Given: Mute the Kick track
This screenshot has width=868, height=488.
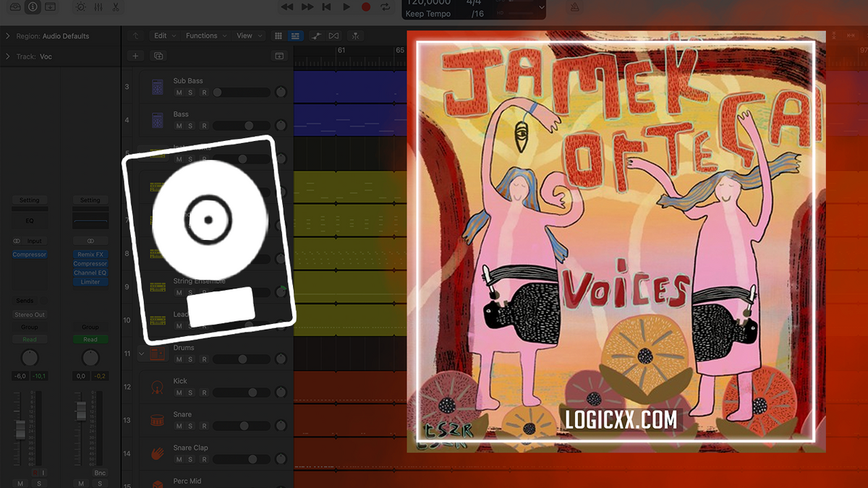Looking at the screenshot, I should pos(179,393).
